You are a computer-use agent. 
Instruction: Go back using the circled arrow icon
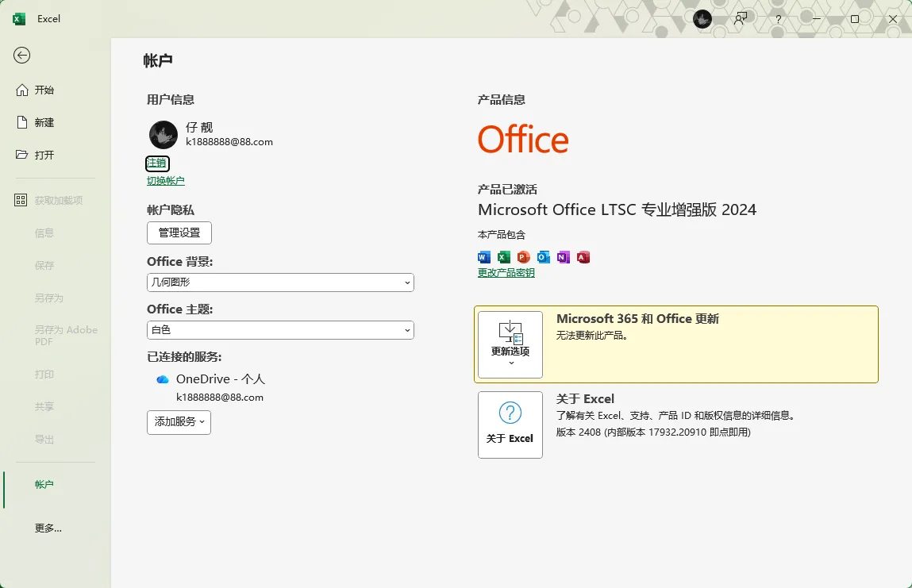pos(22,56)
